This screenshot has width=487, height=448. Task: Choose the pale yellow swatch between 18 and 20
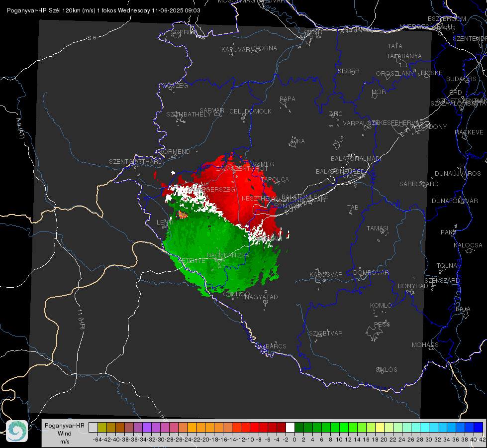pyautogui.click(x=380, y=427)
